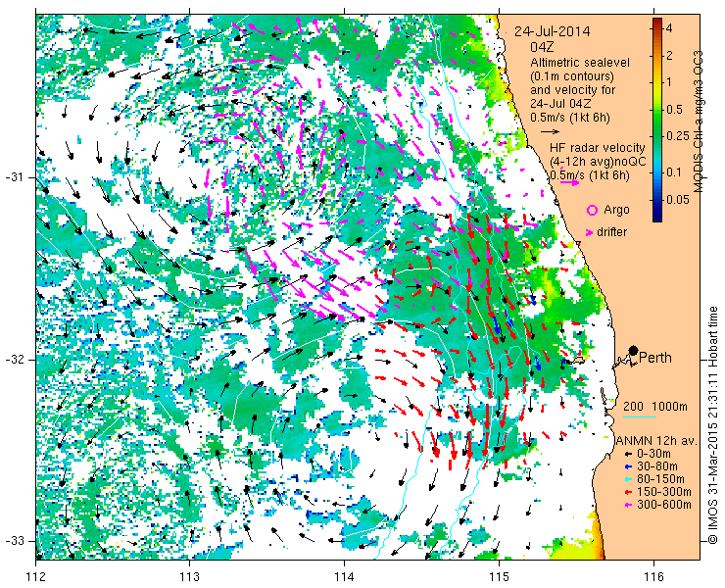Click the 'Argo' legend label
This screenshot has height=588, width=725.
pyautogui.click(x=616, y=210)
